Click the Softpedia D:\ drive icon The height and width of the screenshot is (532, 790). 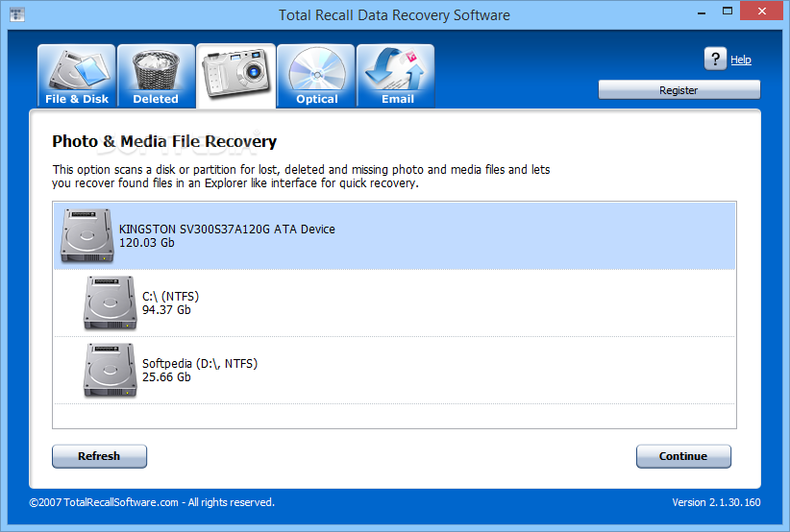[x=110, y=371]
